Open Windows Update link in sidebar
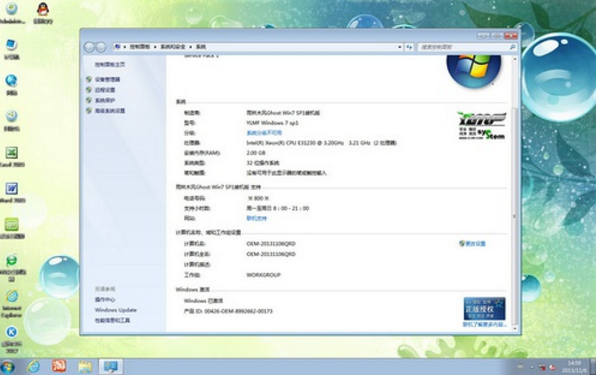 pos(116,310)
